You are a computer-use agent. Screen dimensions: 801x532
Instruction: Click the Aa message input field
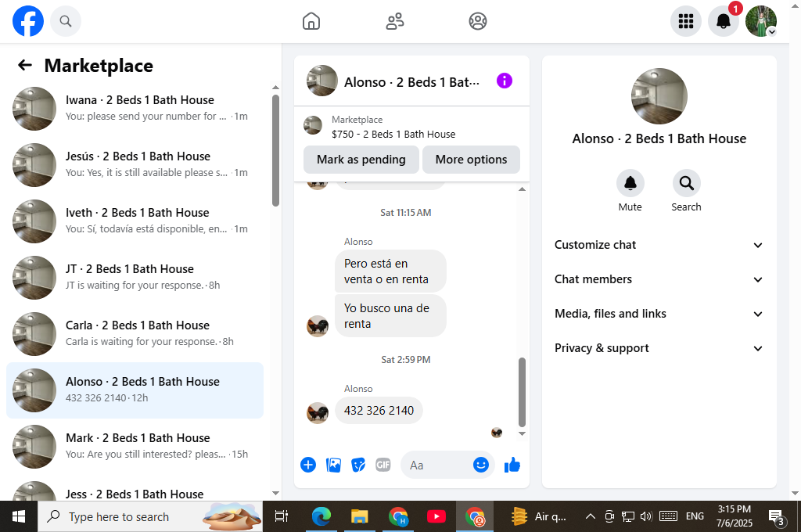click(x=440, y=465)
